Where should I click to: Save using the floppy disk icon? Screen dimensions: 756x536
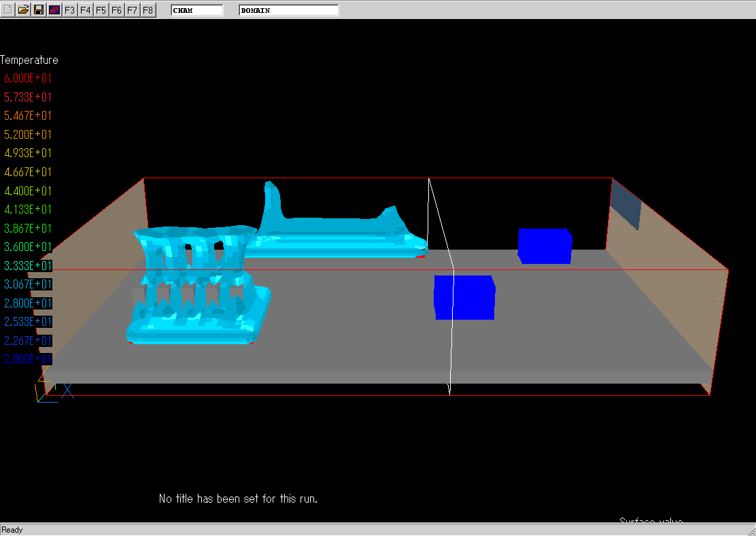click(x=39, y=10)
